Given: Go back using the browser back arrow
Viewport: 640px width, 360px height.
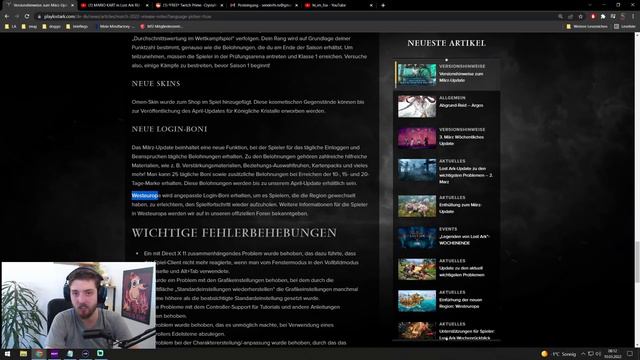Looking at the screenshot, I should (7, 16).
